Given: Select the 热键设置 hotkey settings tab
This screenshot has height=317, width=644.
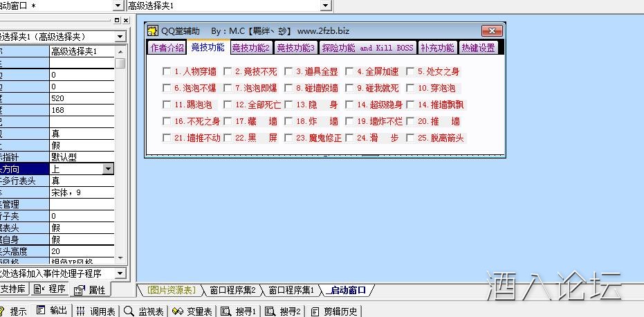Looking at the screenshot, I should pos(478,48).
